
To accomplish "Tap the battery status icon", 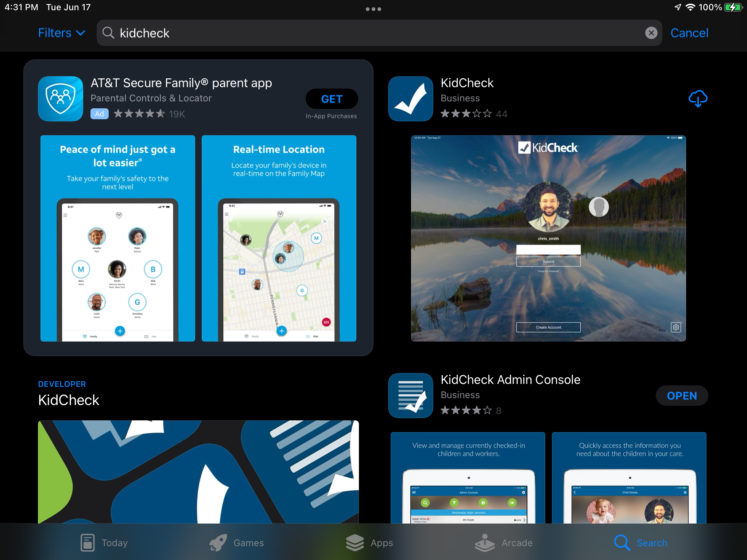I will [733, 7].
